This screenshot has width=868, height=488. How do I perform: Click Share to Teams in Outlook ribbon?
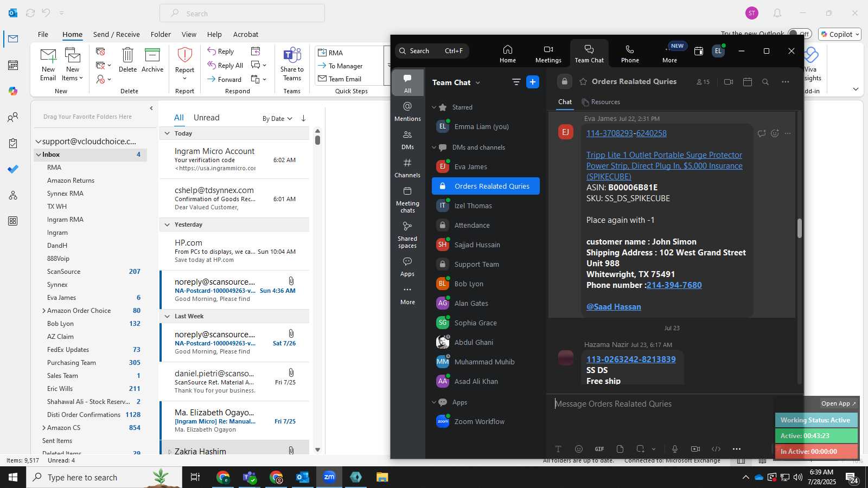click(292, 64)
